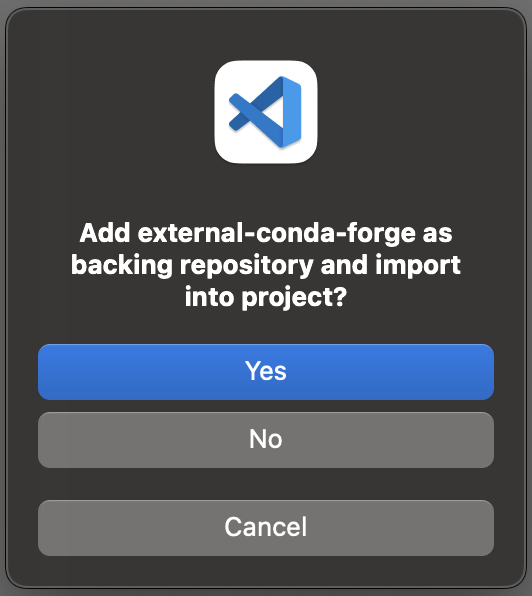The width and height of the screenshot is (532, 596).
Task: Click the white rounded VS Code icon tile
Action: coord(266,112)
